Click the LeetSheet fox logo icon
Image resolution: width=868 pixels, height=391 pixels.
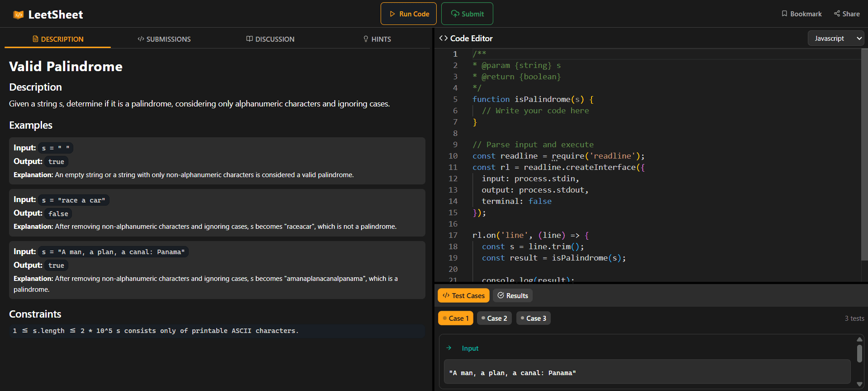18,15
